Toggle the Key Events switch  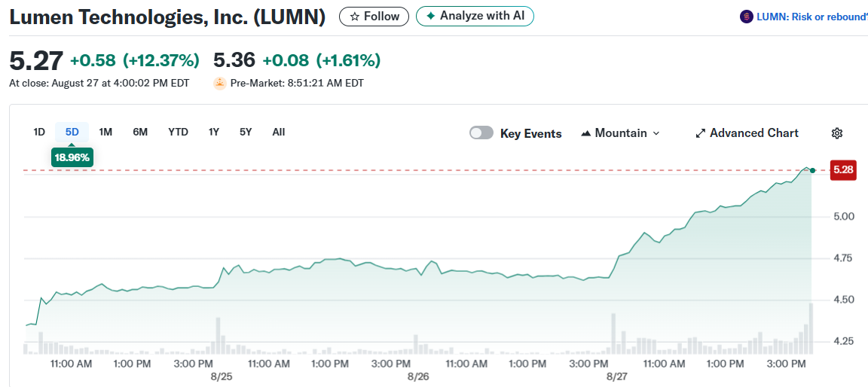[x=481, y=133]
